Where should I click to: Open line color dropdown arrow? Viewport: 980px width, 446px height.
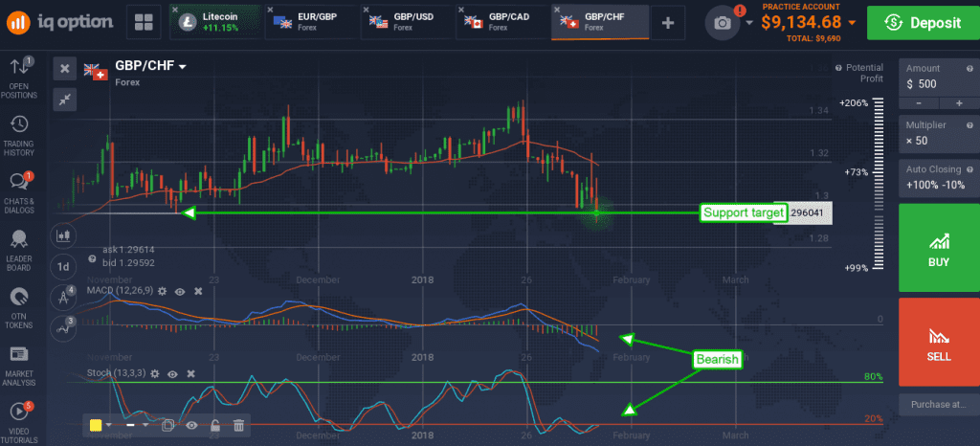coord(109,425)
